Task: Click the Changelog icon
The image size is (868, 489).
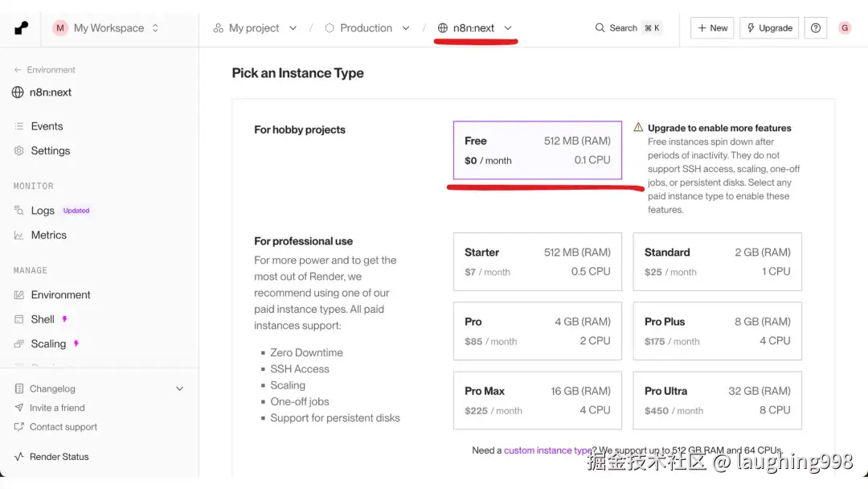Action: (x=18, y=388)
